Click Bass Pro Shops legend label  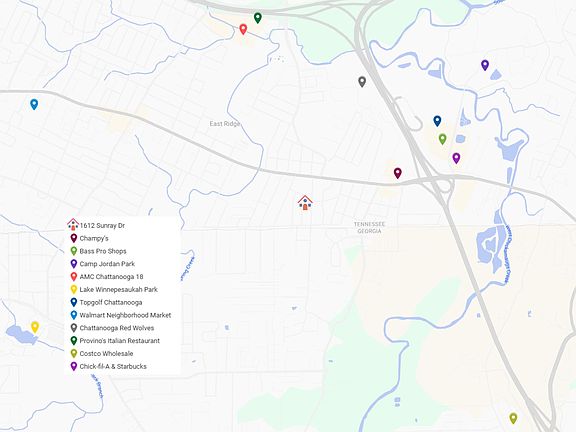tap(103, 251)
